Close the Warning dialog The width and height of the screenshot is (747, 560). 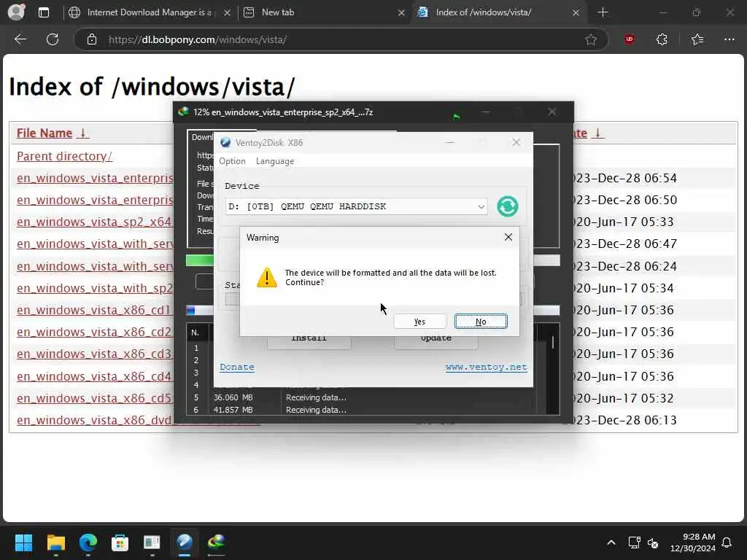click(508, 237)
